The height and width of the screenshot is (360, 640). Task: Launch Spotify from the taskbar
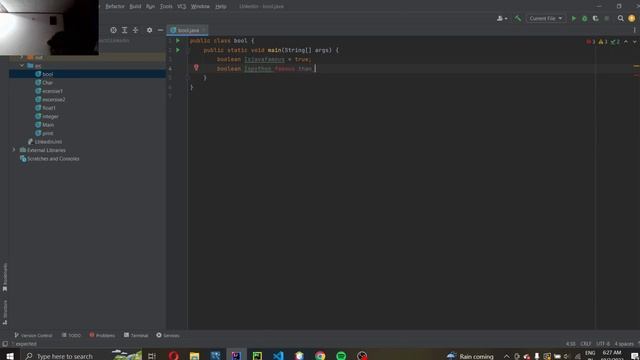tap(341, 356)
